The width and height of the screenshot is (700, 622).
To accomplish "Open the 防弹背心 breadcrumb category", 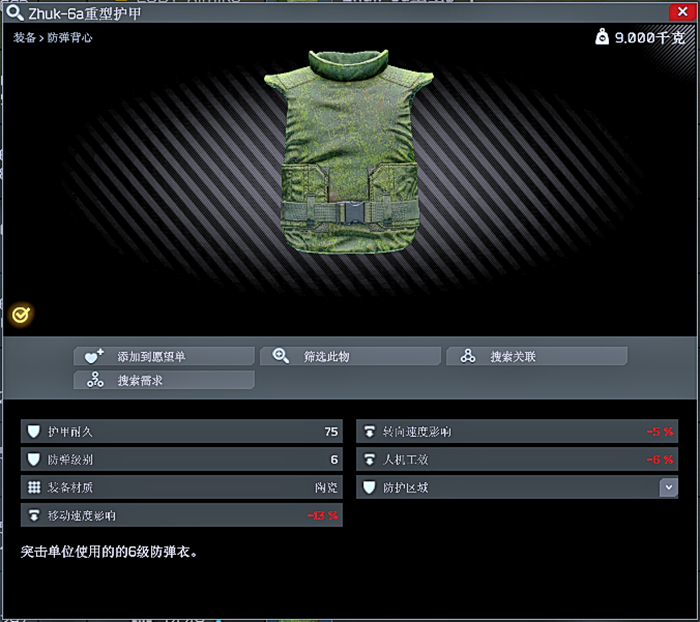I will click(x=70, y=38).
